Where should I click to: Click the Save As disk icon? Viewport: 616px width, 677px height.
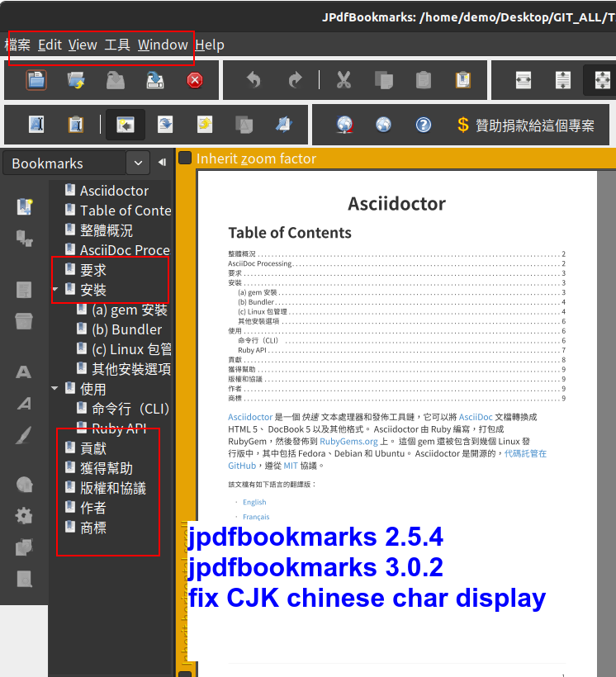click(155, 80)
